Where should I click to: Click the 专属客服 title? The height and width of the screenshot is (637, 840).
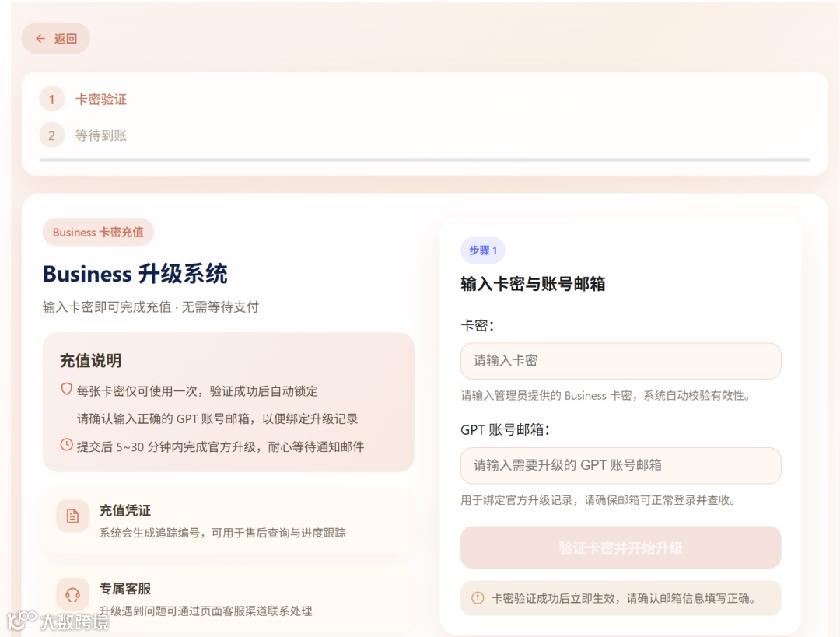(124, 589)
